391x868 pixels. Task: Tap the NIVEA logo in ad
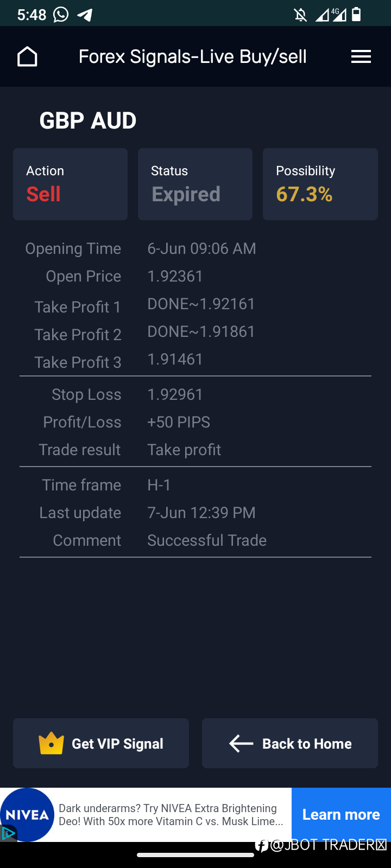27,815
